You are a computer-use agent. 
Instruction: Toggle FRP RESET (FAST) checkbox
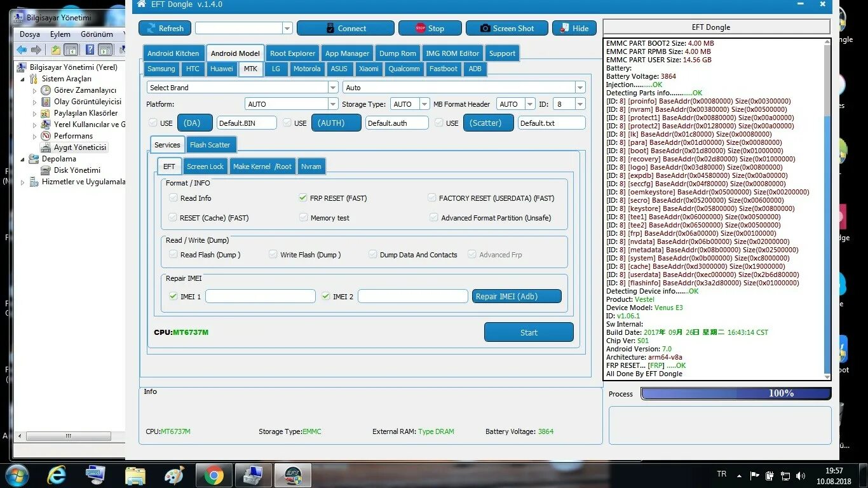pyautogui.click(x=303, y=198)
